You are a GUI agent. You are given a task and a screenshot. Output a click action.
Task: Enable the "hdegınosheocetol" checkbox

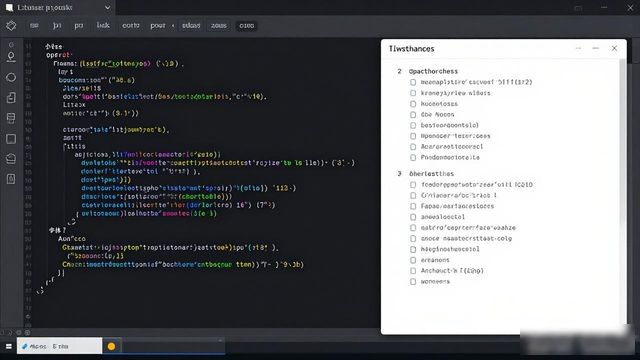pyautogui.click(x=413, y=249)
